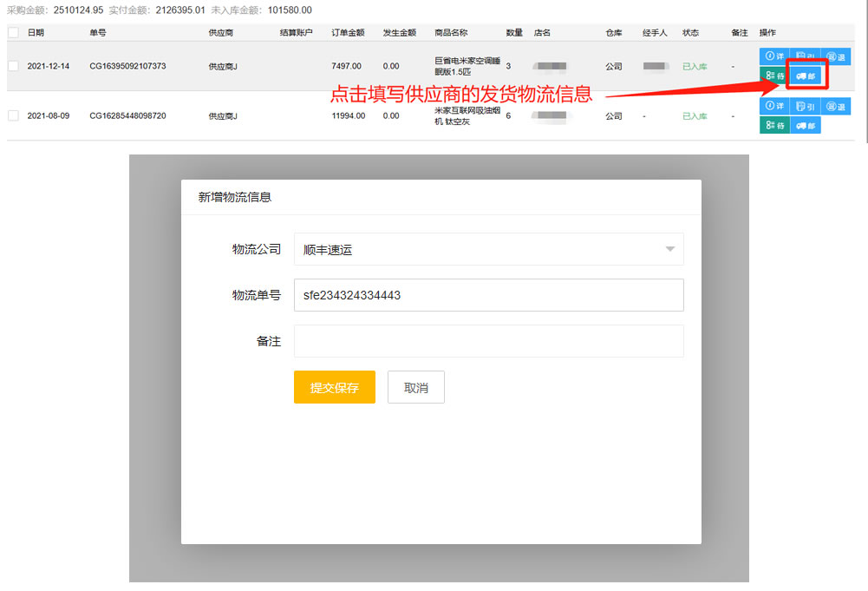The height and width of the screenshot is (591, 868).
Task: Click the not-stocked amount 101580.00
Action: click(x=290, y=10)
